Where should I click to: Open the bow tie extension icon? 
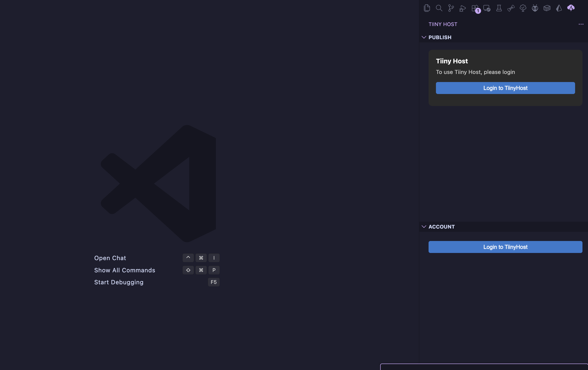tap(511, 9)
